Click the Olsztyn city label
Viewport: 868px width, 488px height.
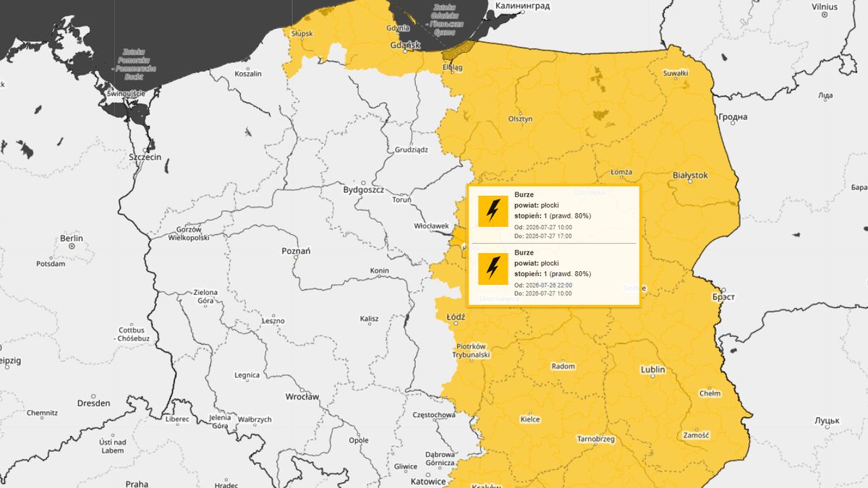coord(520,119)
